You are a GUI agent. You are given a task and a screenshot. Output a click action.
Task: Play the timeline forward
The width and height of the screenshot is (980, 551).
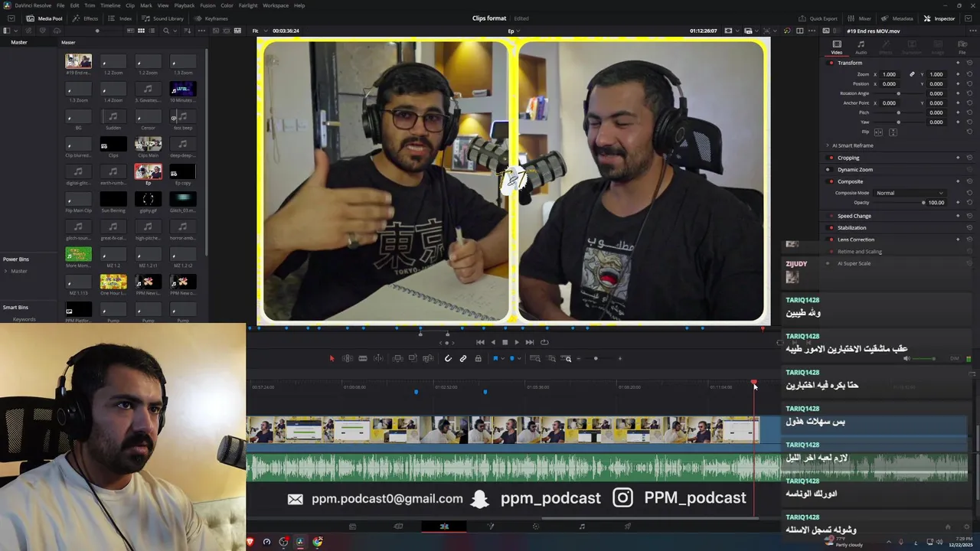(x=517, y=342)
